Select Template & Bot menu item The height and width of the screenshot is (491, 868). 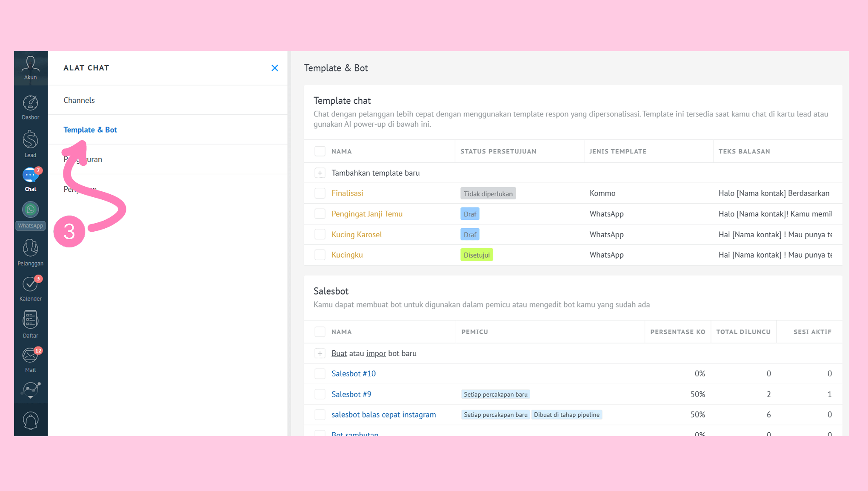(90, 130)
